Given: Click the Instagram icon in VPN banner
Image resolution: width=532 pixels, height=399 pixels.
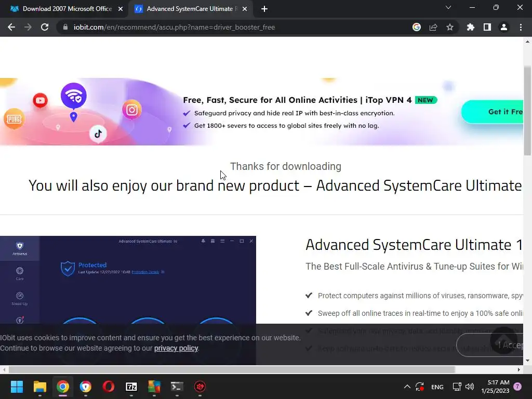Looking at the screenshot, I should pos(131,110).
